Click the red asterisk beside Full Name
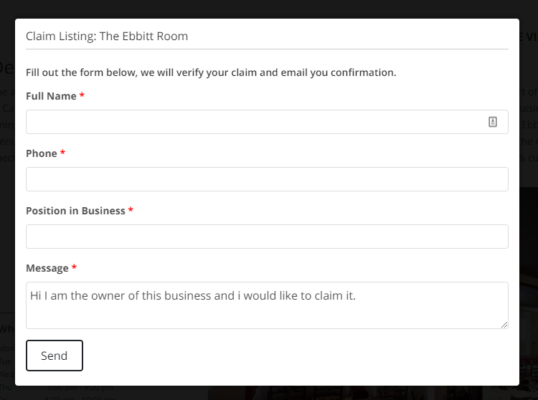This screenshot has width=538, height=400. click(82, 95)
